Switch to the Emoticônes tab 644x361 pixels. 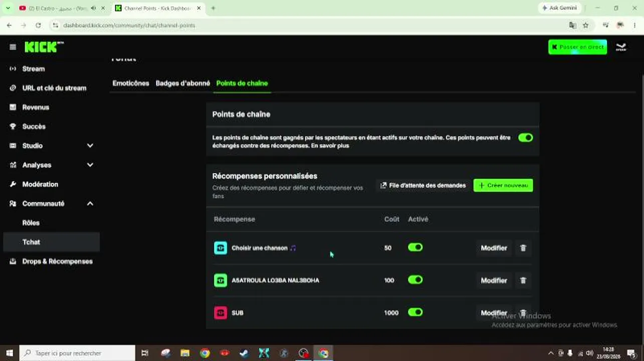[131, 83]
